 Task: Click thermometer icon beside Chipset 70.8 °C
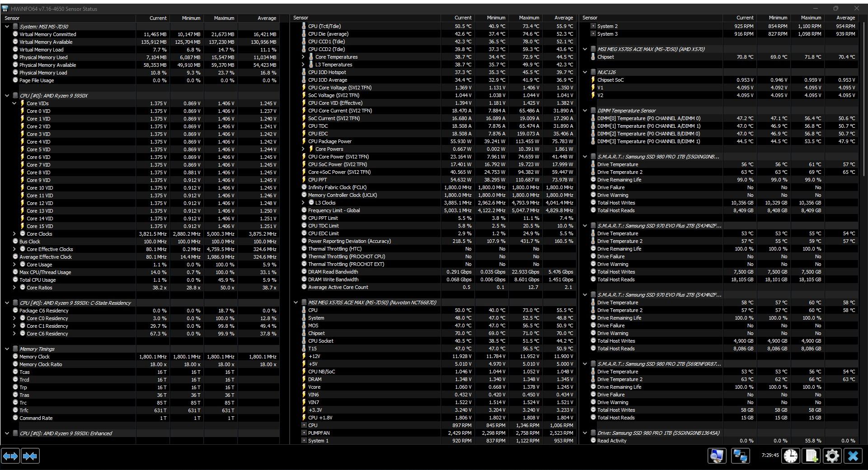593,57
